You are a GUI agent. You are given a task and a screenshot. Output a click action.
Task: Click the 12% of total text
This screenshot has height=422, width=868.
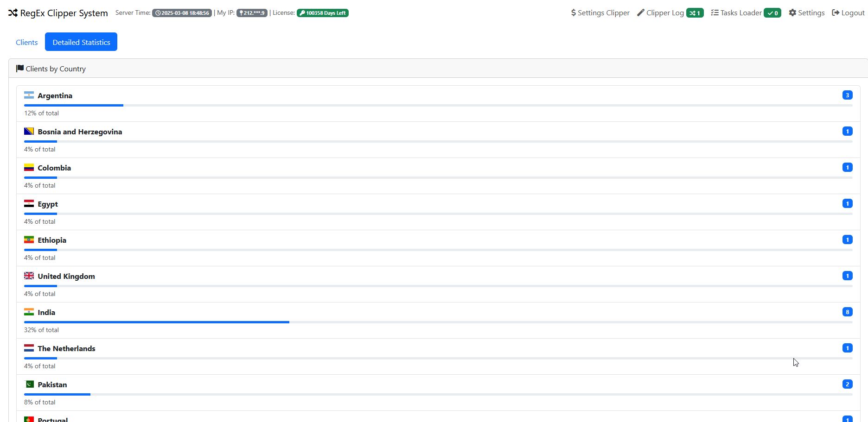coord(41,113)
